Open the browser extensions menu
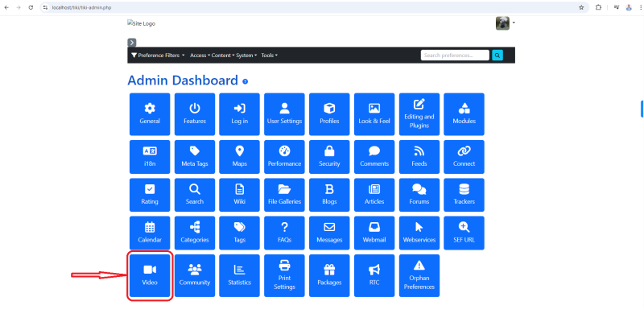 click(x=598, y=7)
